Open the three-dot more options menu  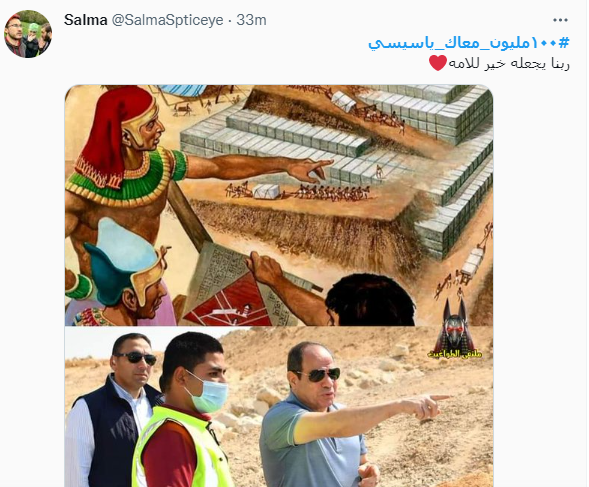pos(560,20)
